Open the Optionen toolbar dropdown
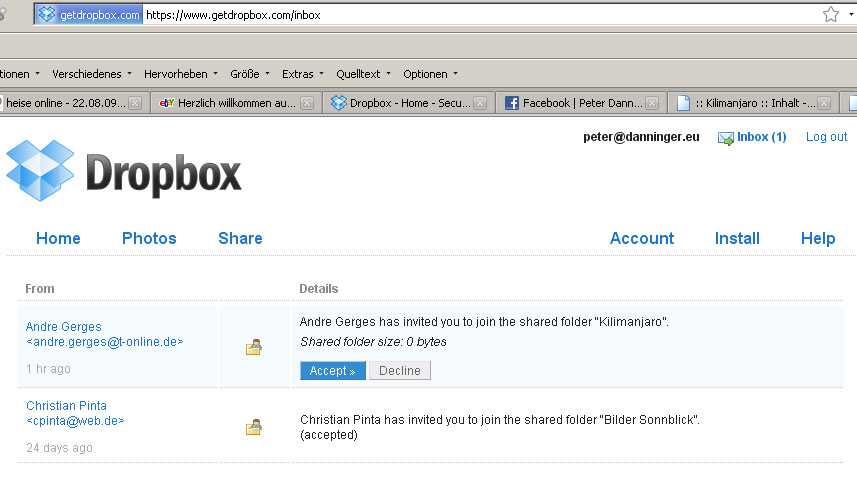Screen dimensions: 857x478 (x=430, y=74)
